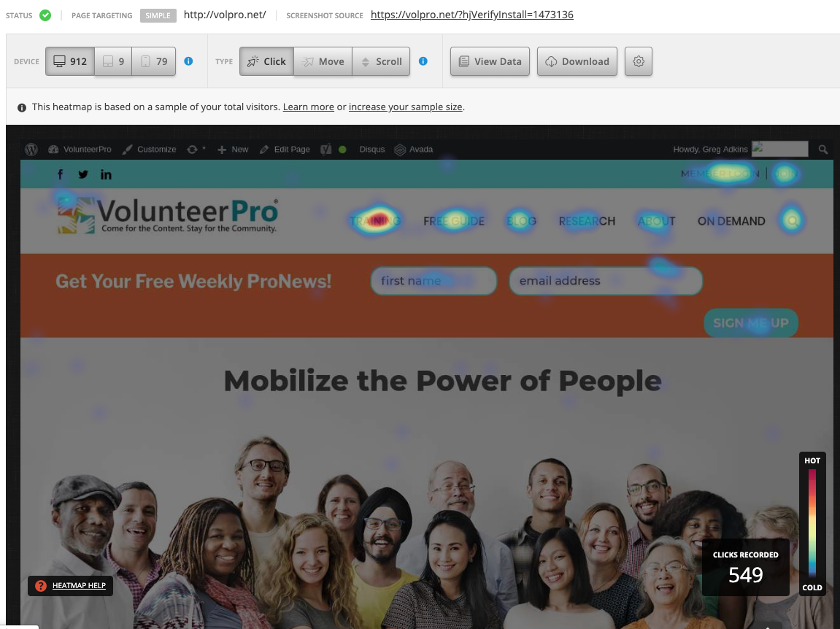Switch to phone device heatmap (79)

154,61
